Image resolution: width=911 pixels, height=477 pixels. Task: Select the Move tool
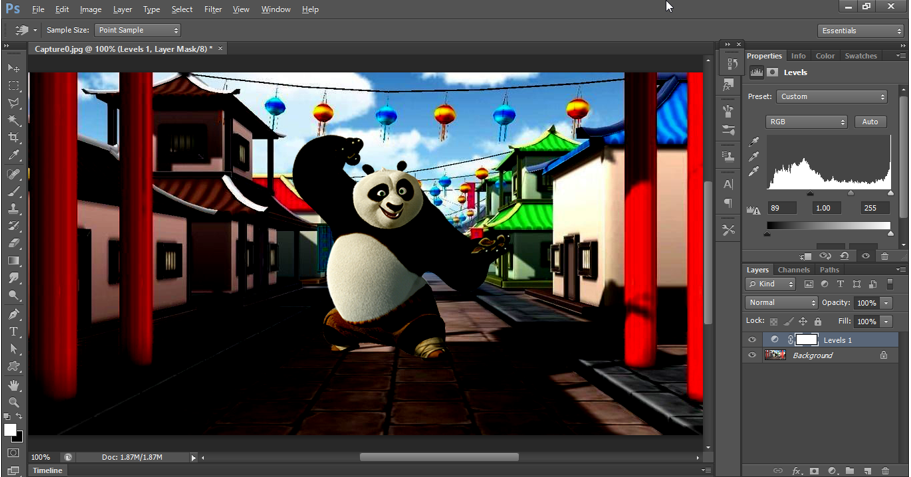tap(13, 68)
